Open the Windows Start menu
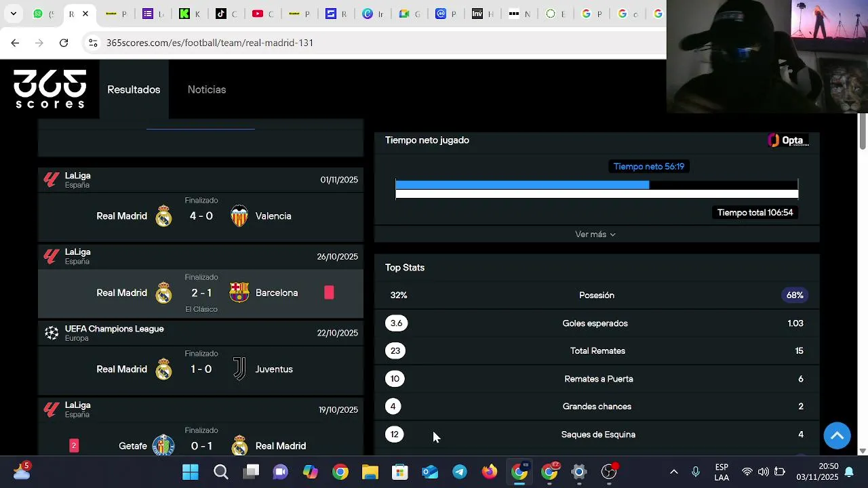This screenshot has height=488, width=868. click(191, 472)
